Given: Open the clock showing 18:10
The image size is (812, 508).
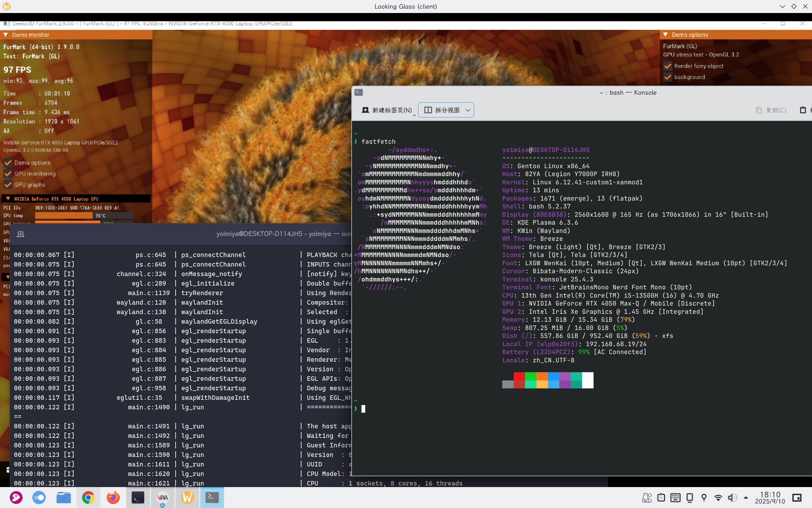Looking at the screenshot, I should 770,498.
